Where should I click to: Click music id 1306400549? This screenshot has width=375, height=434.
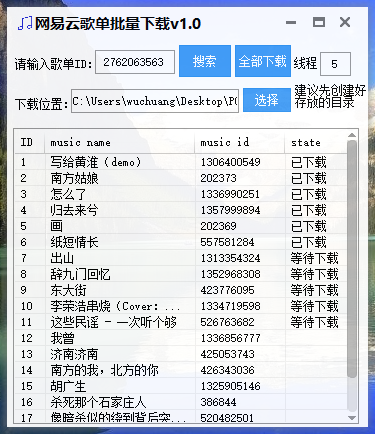point(230,162)
